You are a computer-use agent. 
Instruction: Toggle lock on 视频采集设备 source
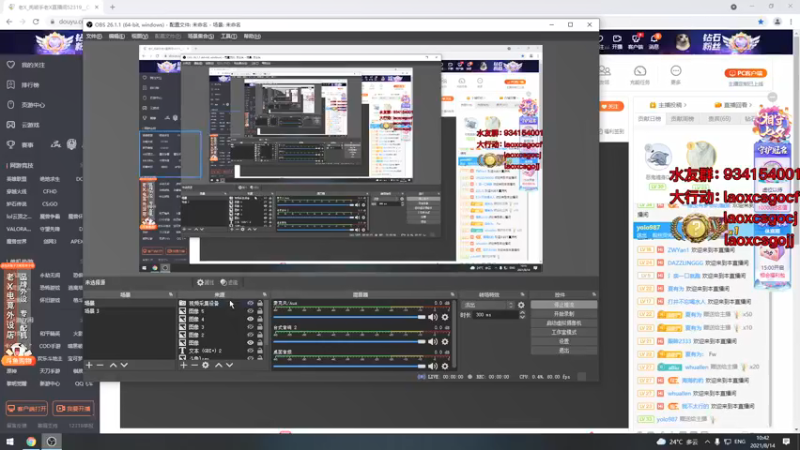click(260, 303)
